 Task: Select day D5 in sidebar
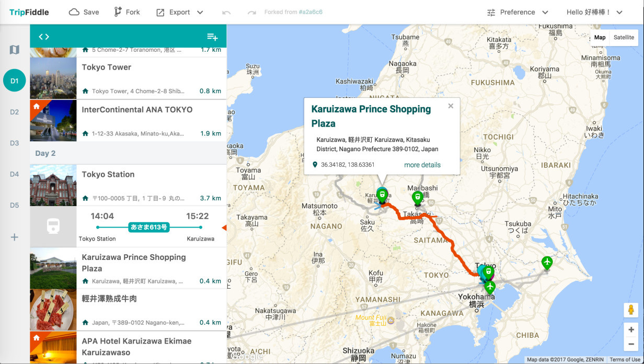pos(15,205)
